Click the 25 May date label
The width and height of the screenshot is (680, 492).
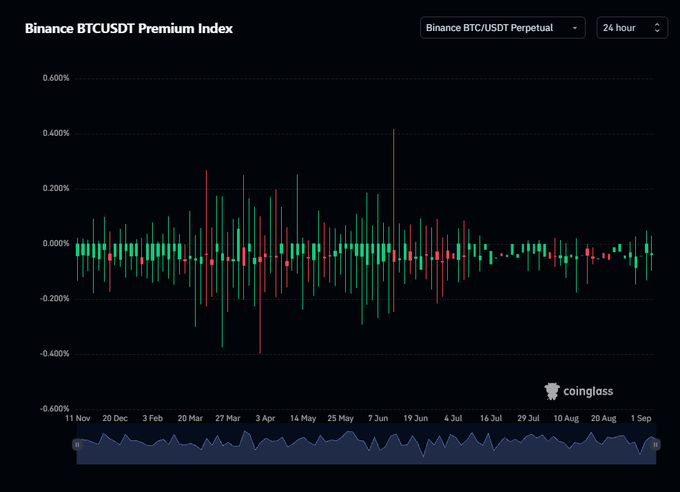coord(340,418)
